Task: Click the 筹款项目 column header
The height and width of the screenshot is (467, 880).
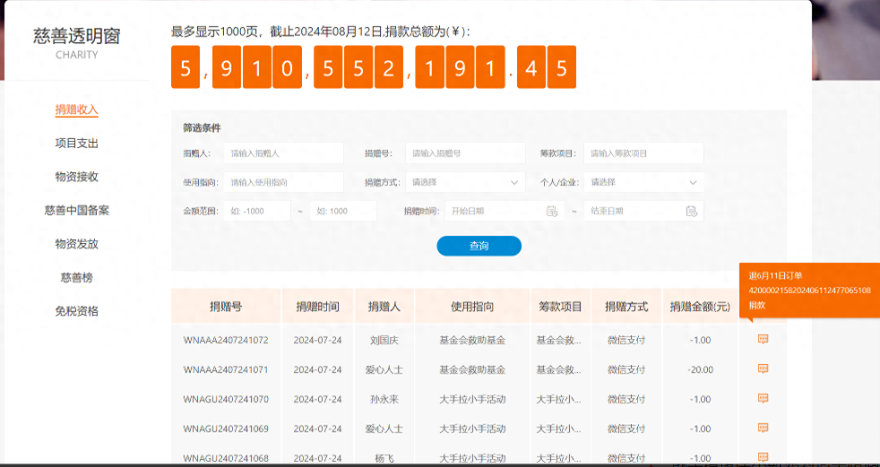Action: [560, 306]
